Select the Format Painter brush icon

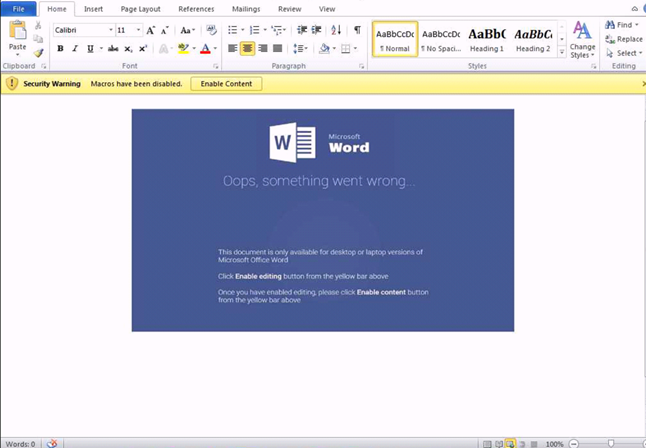[38, 53]
